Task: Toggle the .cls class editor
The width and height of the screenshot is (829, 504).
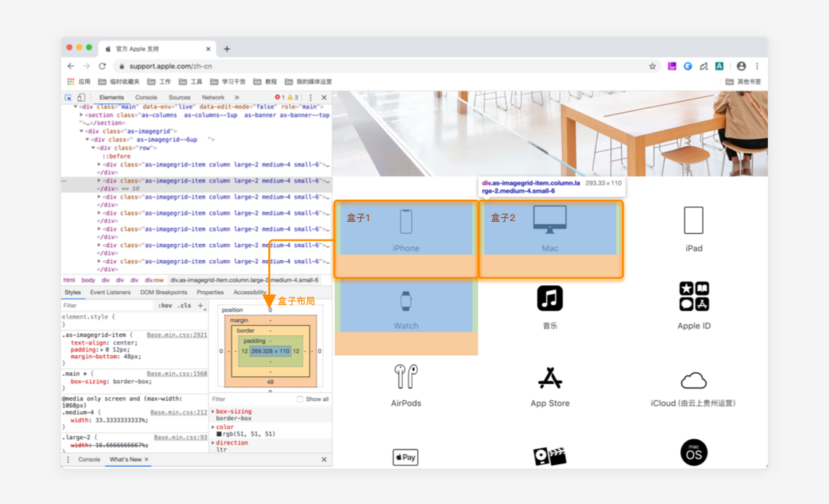Action: (x=184, y=306)
